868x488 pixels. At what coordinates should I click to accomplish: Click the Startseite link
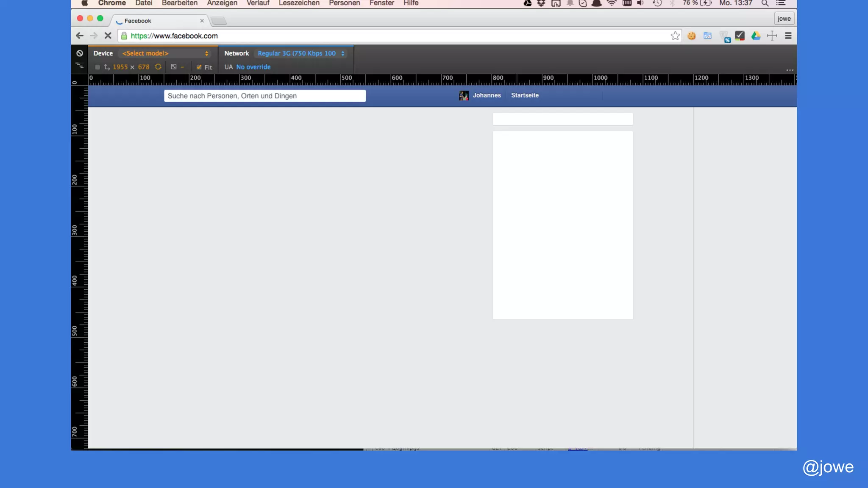525,95
